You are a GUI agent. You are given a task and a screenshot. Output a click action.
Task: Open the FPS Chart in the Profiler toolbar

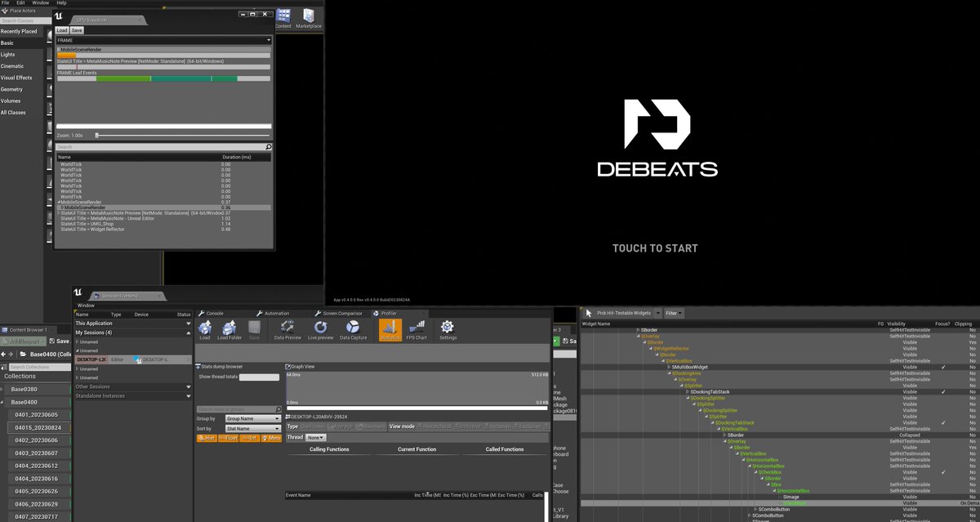click(x=416, y=328)
